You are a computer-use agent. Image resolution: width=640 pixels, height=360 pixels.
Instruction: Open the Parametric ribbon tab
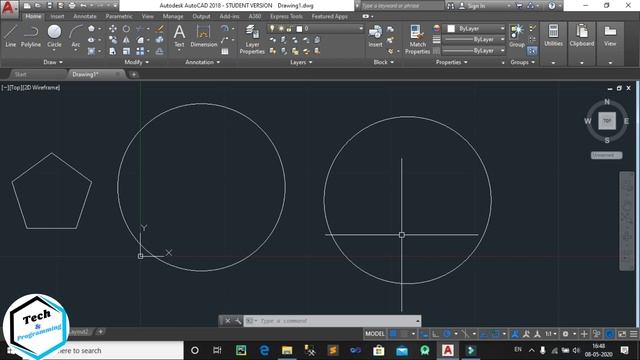tap(119, 16)
